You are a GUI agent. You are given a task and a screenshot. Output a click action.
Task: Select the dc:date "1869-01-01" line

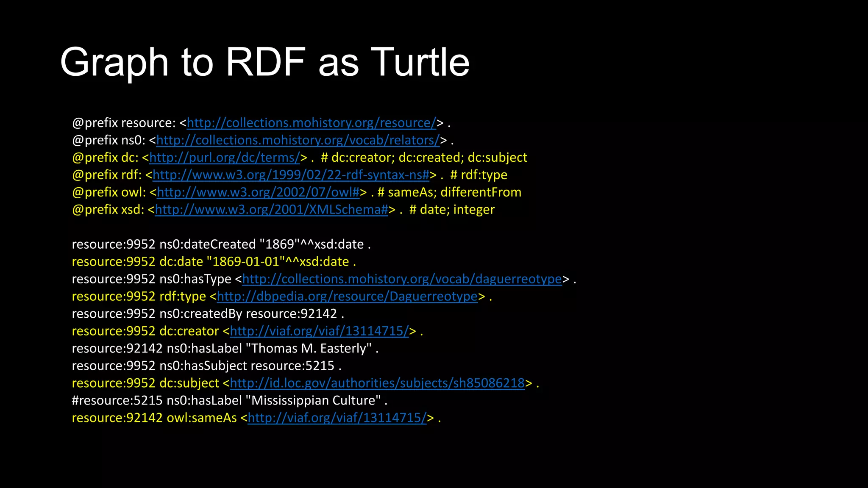coord(214,262)
